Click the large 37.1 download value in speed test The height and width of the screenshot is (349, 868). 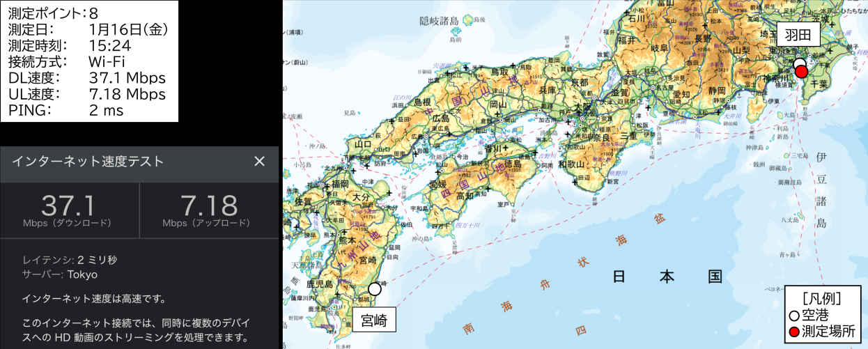[x=68, y=205]
